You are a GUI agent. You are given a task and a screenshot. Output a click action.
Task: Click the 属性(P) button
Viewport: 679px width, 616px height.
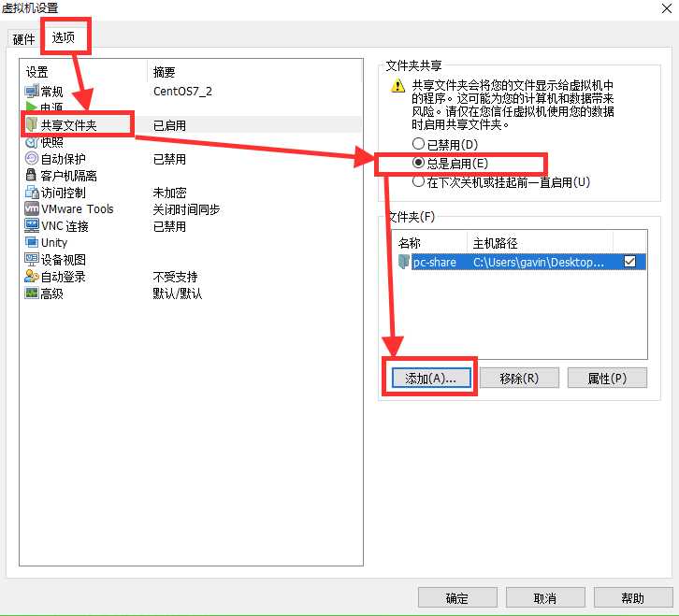point(608,378)
